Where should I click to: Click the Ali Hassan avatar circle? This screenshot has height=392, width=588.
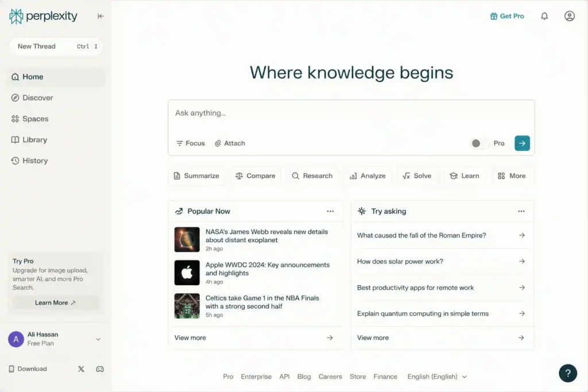(16, 339)
